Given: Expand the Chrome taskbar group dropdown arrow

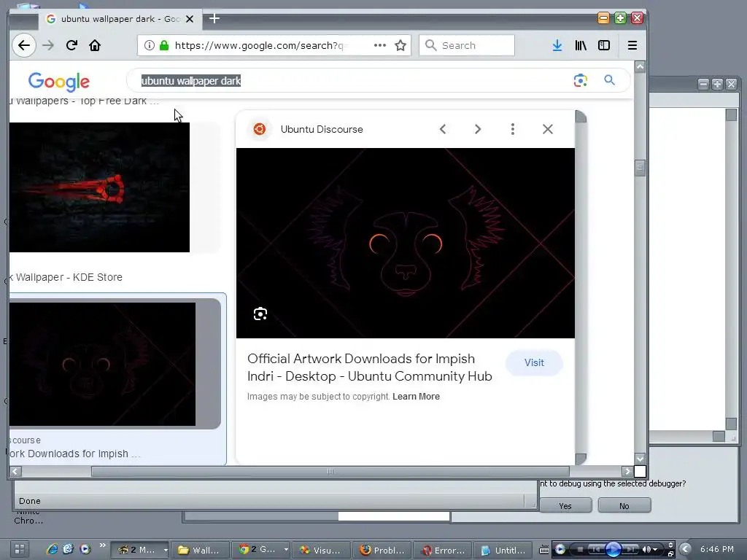Looking at the screenshot, I should [286, 550].
